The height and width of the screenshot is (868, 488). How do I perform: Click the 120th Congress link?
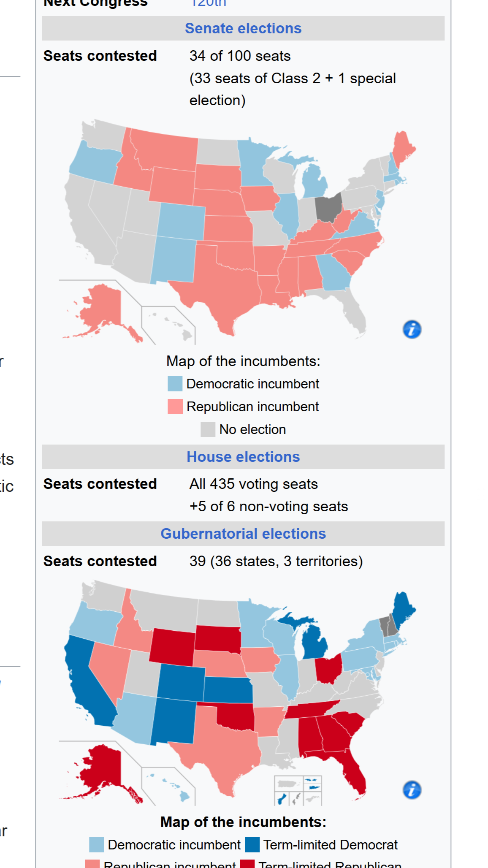(208, 3)
